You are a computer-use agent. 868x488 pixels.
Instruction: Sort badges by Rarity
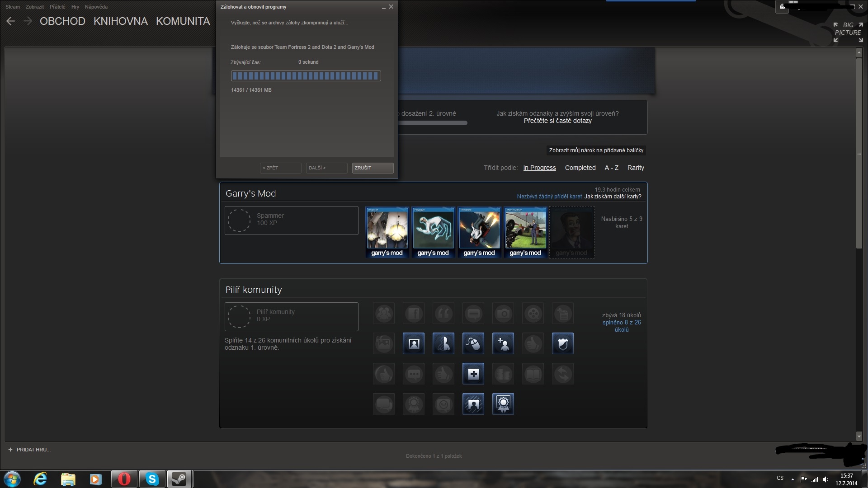pos(635,168)
